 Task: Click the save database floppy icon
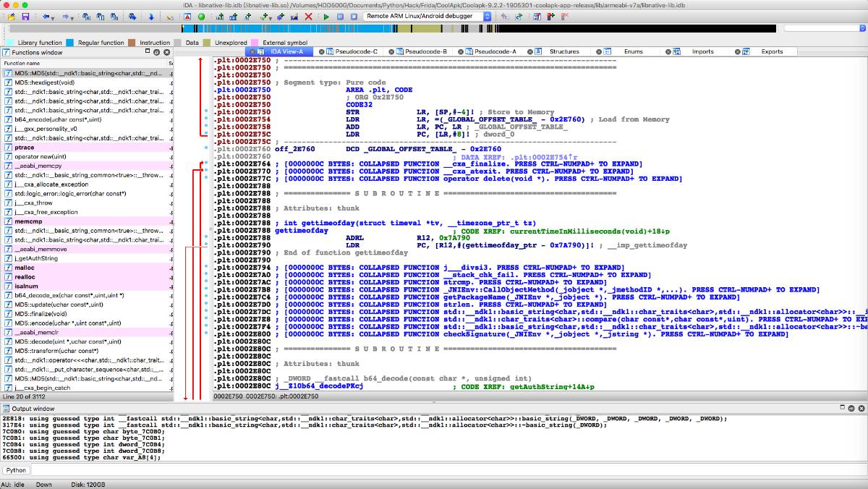25,16
